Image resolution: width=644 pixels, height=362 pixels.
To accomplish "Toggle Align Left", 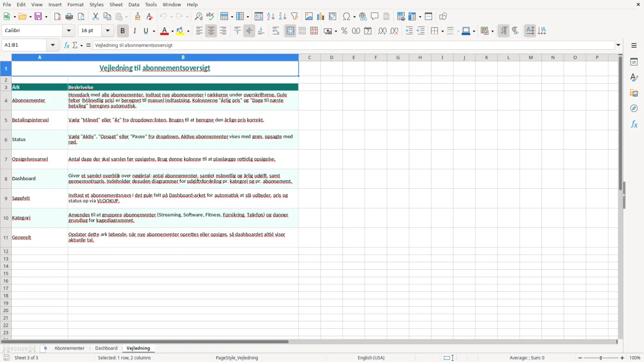I will pos(199,31).
